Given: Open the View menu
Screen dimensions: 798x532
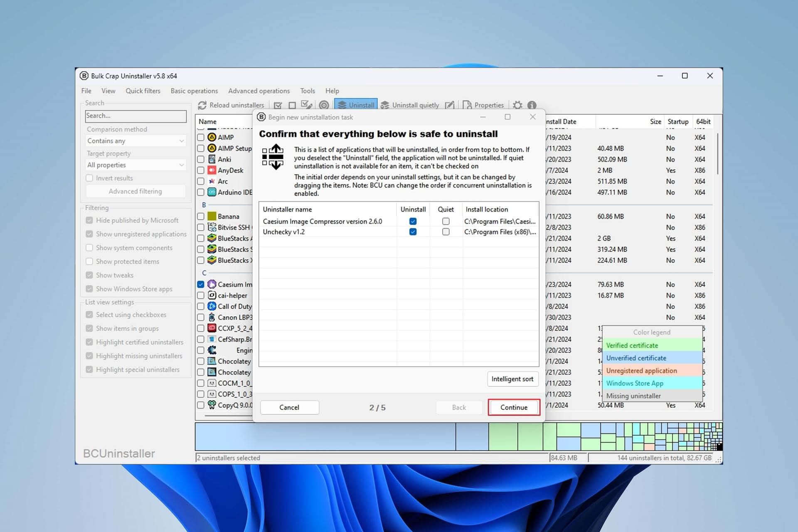Looking at the screenshot, I should click(x=108, y=91).
